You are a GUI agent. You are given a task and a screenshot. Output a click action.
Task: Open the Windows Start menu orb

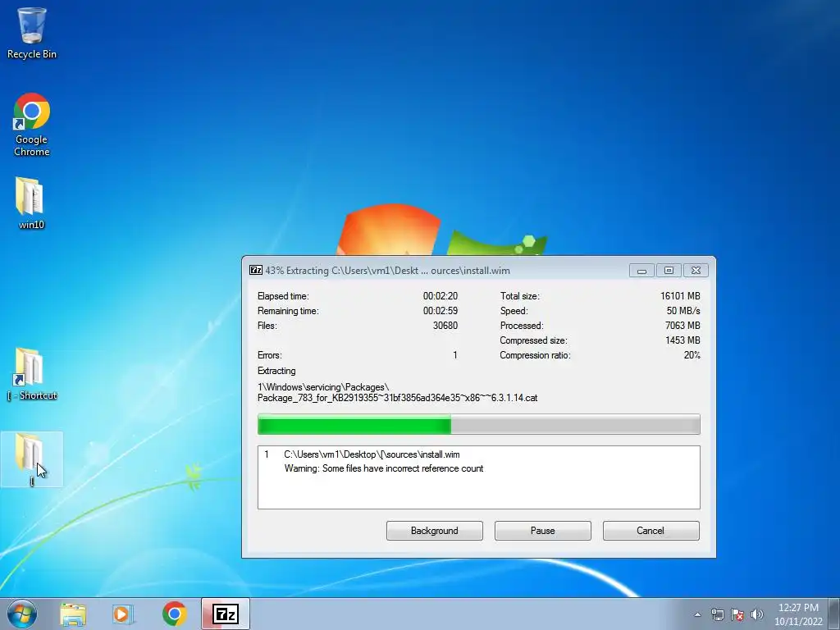[x=22, y=614]
